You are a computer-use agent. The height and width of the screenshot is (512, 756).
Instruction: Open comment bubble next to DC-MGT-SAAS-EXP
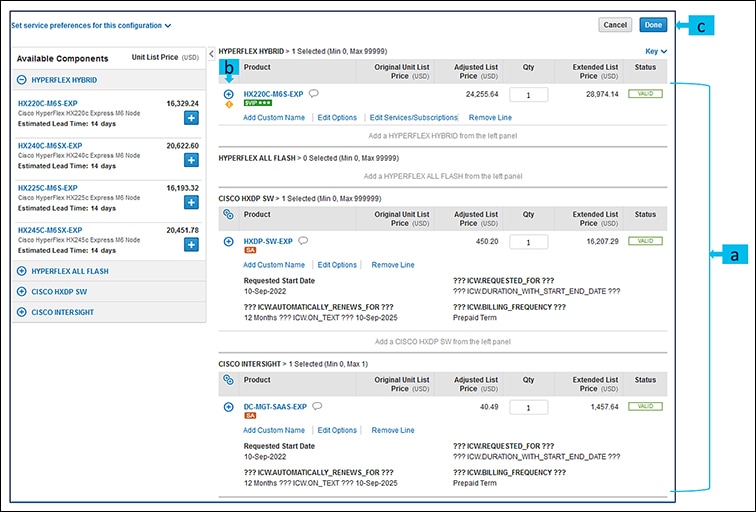[x=317, y=406]
